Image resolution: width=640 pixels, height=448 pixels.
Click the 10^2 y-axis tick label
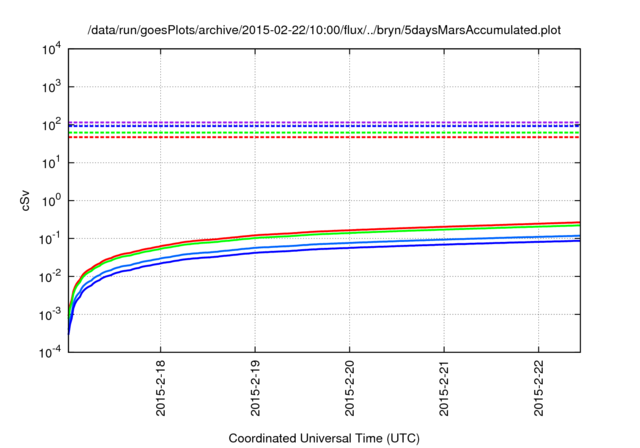pyautogui.click(x=52, y=125)
